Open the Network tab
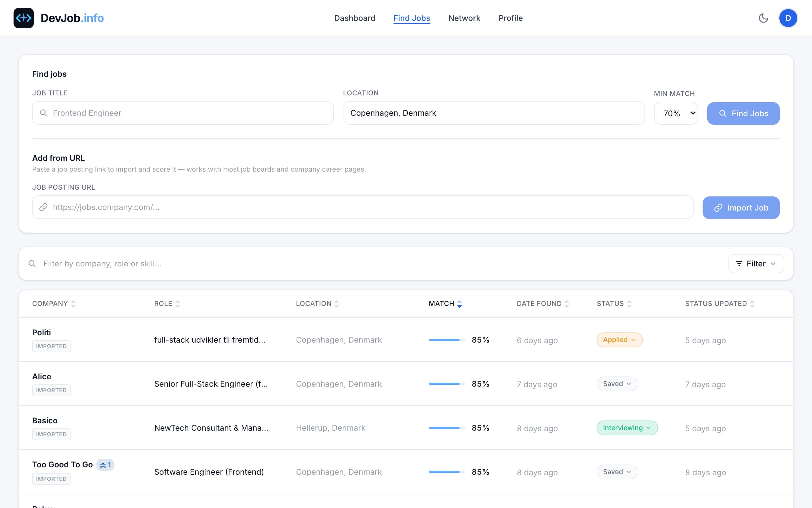Screen dimensions: 812x508 coord(464,18)
